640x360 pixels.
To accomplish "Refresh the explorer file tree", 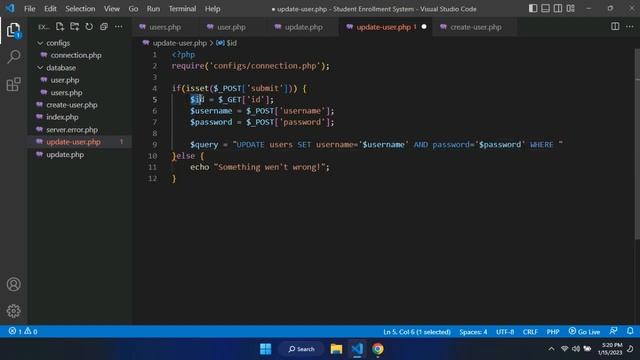I will coord(89,27).
